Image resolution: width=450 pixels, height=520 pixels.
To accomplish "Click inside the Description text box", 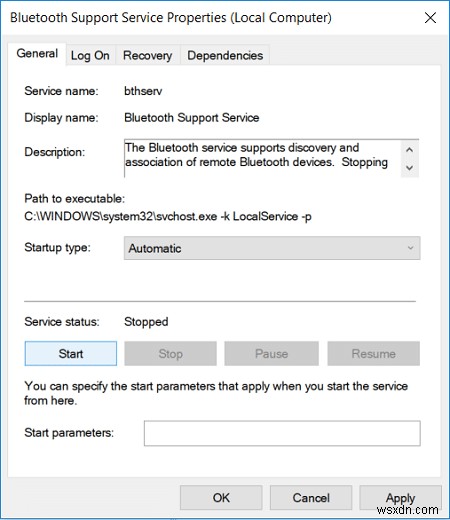I will [x=262, y=158].
